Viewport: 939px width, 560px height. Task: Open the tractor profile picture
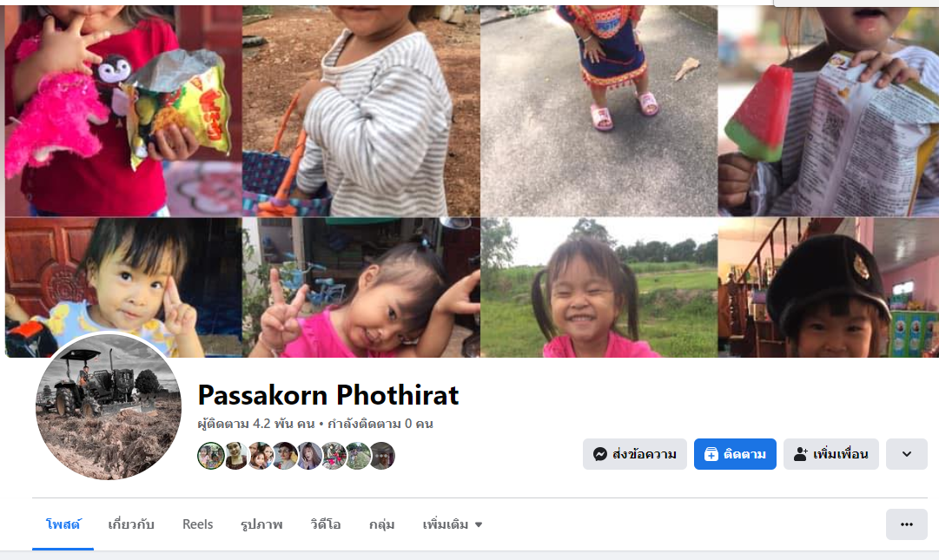point(109,407)
